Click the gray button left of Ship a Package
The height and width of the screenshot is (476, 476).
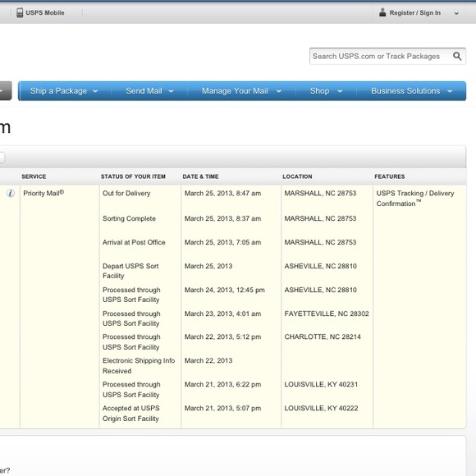click(x=6, y=91)
